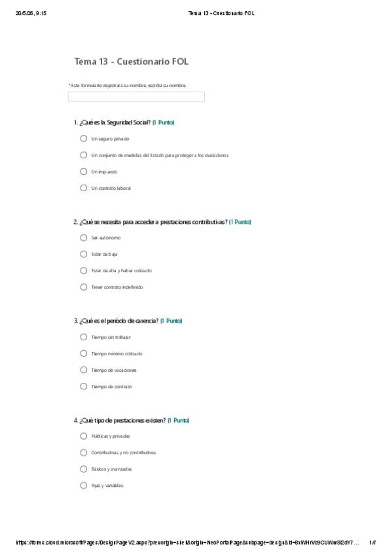Select the 'Un seguro privado' option
This screenshot has width=392, height=555.
tap(84, 138)
